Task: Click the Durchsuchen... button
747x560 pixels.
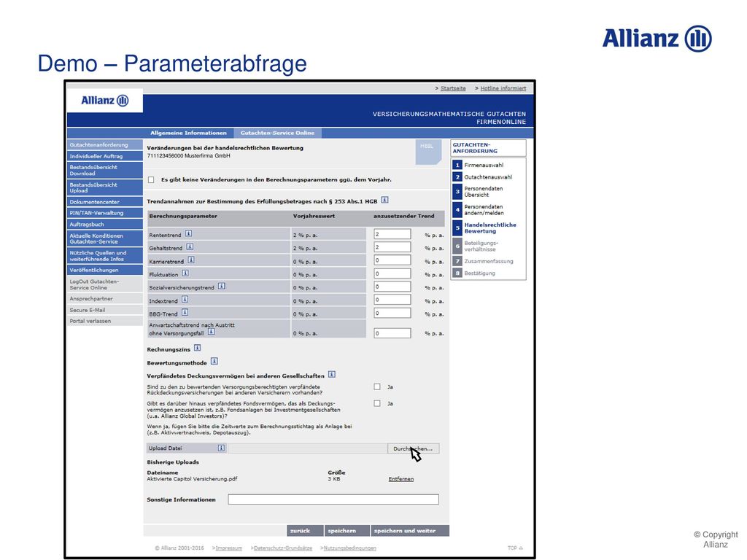Action: coord(413,448)
